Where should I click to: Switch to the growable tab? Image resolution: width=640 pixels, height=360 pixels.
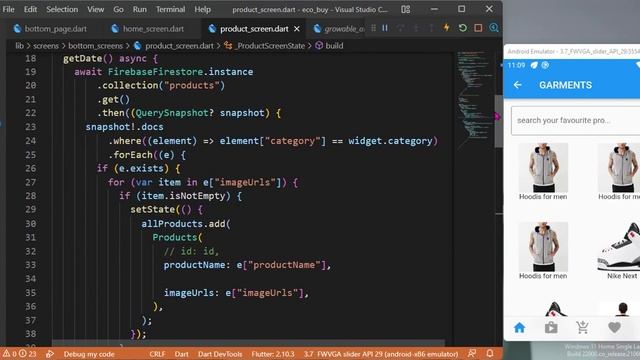[339, 29]
